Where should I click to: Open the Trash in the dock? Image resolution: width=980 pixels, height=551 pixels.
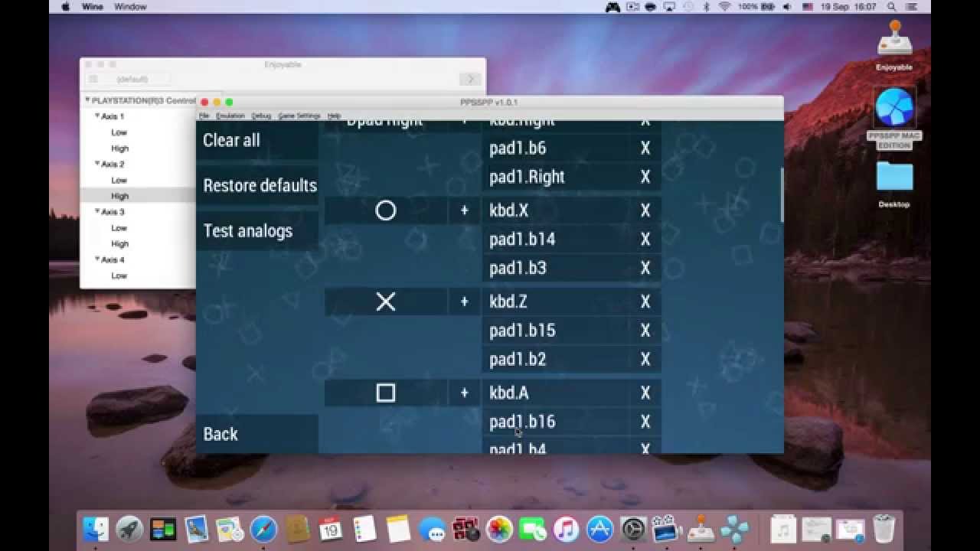point(884,529)
